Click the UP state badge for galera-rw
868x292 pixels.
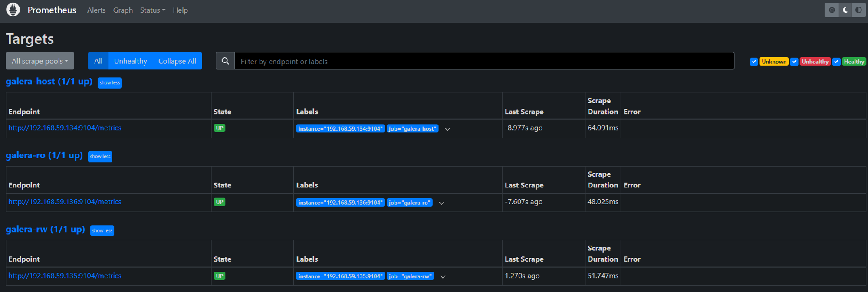220,276
